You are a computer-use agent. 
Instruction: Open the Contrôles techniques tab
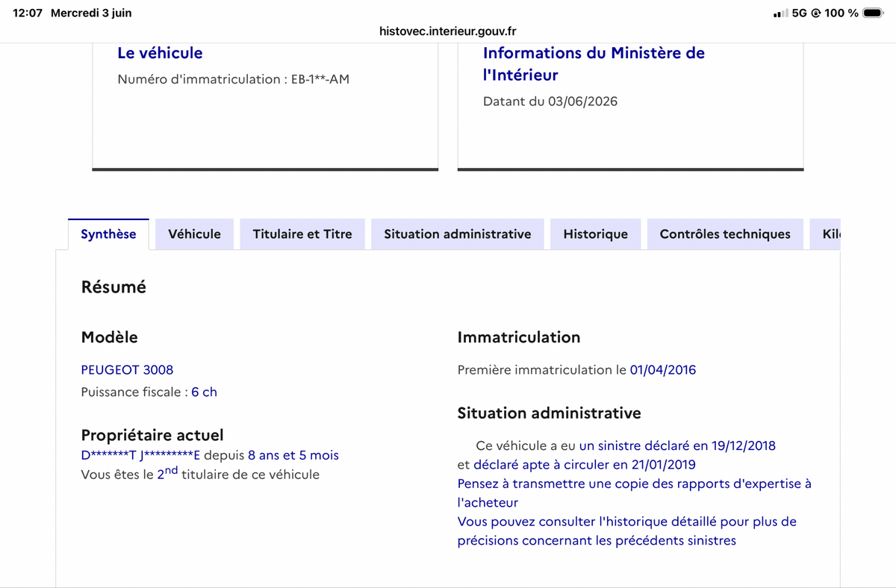click(x=725, y=234)
